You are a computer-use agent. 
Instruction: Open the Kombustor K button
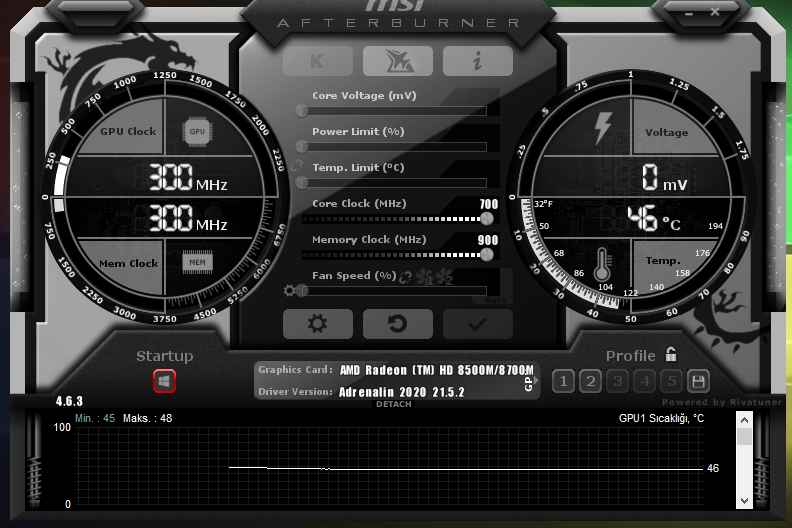click(x=318, y=61)
